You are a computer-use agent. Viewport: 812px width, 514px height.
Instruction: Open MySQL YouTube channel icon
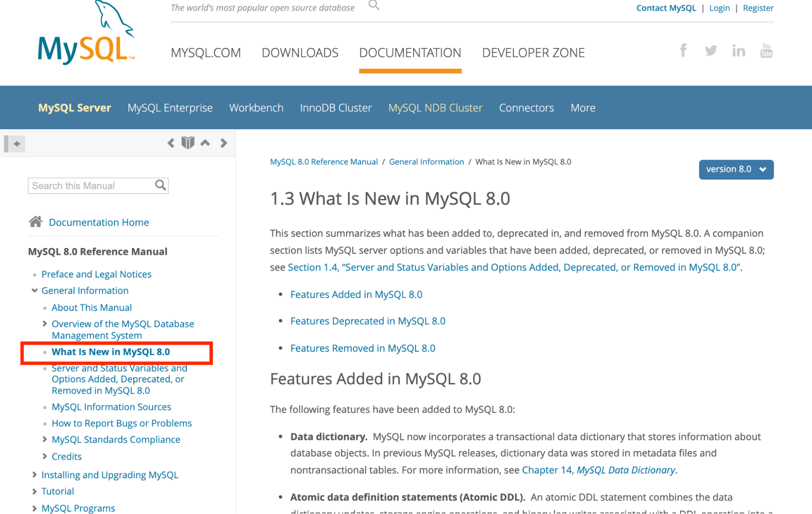point(766,50)
